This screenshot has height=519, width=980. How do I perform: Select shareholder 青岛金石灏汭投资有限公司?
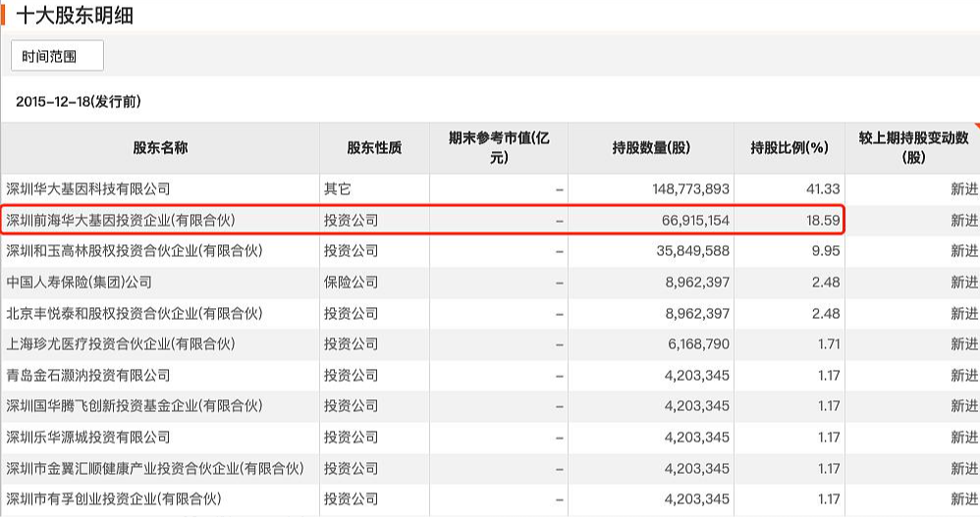pos(88,375)
